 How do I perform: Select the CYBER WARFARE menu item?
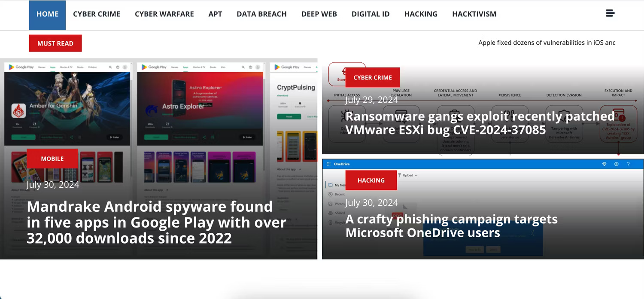(x=164, y=14)
